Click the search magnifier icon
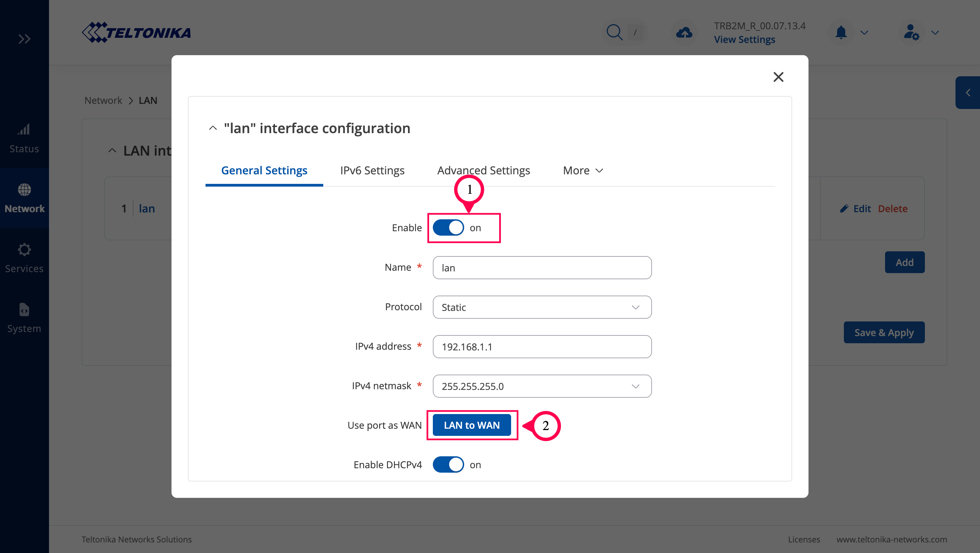 click(x=614, y=32)
